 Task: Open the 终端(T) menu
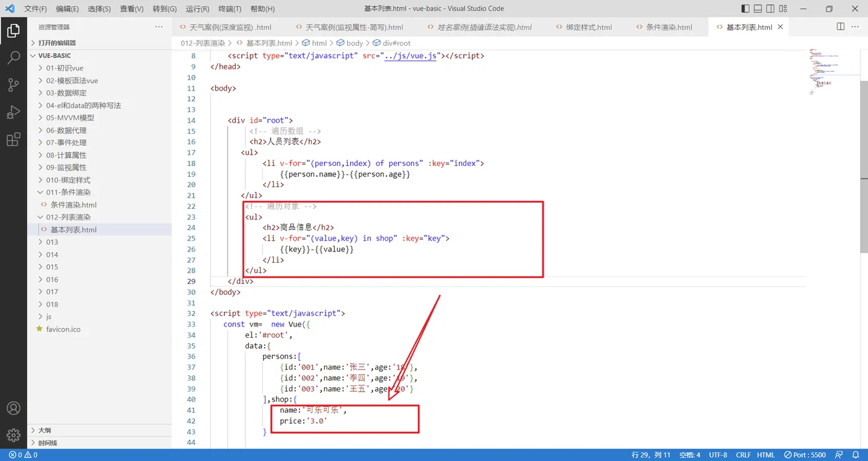230,9
